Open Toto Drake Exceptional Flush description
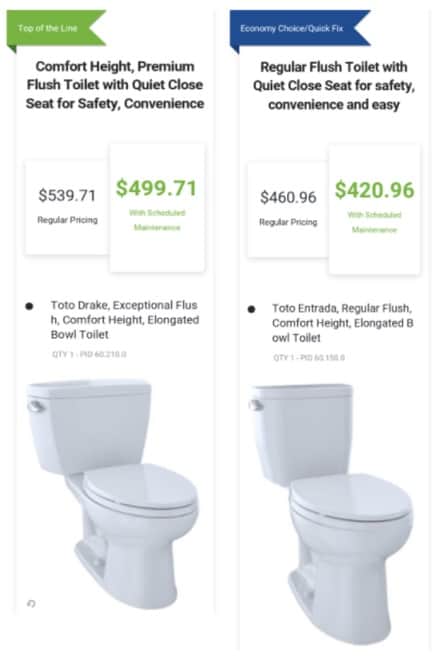The width and height of the screenshot is (441, 668). 124,320
